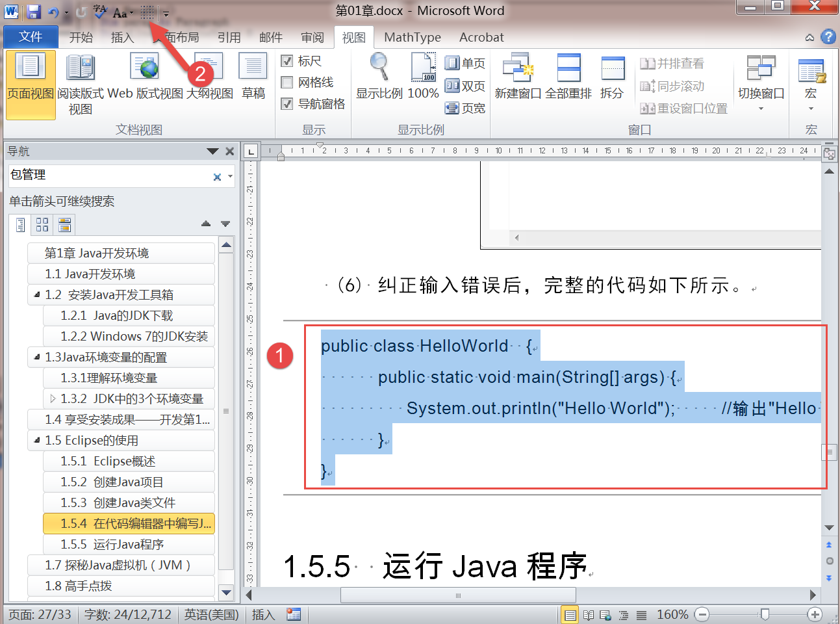Image resolution: width=840 pixels, height=624 pixels.
Task: Click the dotted grid icon in quick access toolbar
Action: point(147,12)
